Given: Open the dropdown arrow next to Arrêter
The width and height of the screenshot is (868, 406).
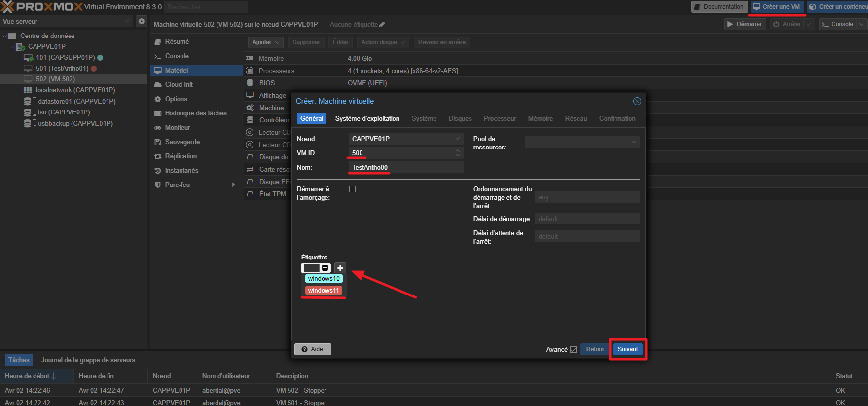Looking at the screenshot, I should pyautogui.click(x=809, y=24).
